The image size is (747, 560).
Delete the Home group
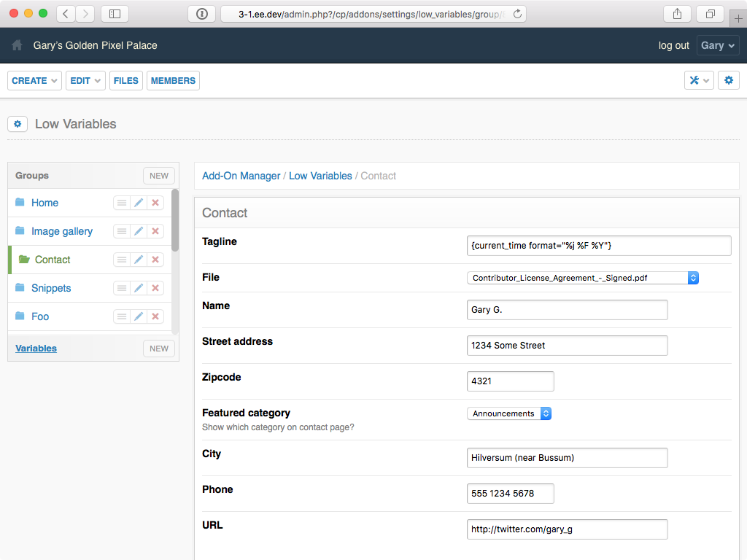coord(155,203)
